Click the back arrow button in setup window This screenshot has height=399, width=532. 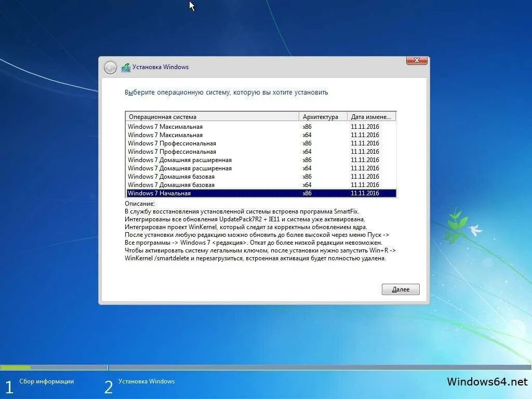point(110,68)
